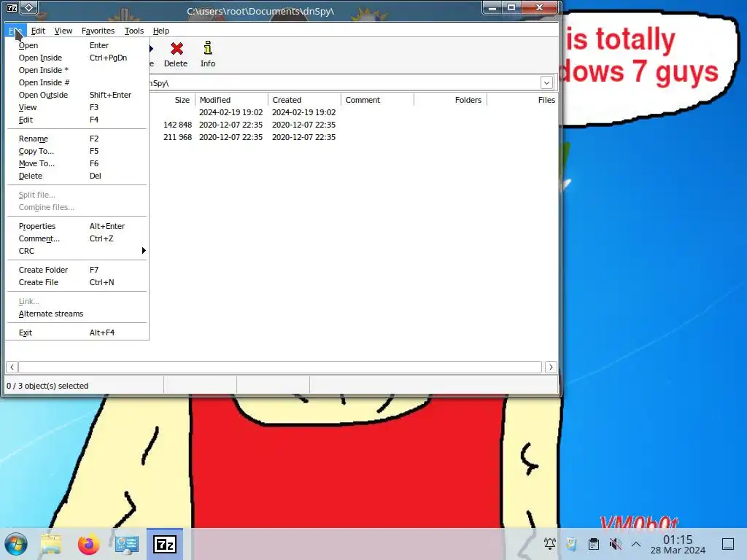
Task: Click the show desktop tray icon
Action: (728, 544)
